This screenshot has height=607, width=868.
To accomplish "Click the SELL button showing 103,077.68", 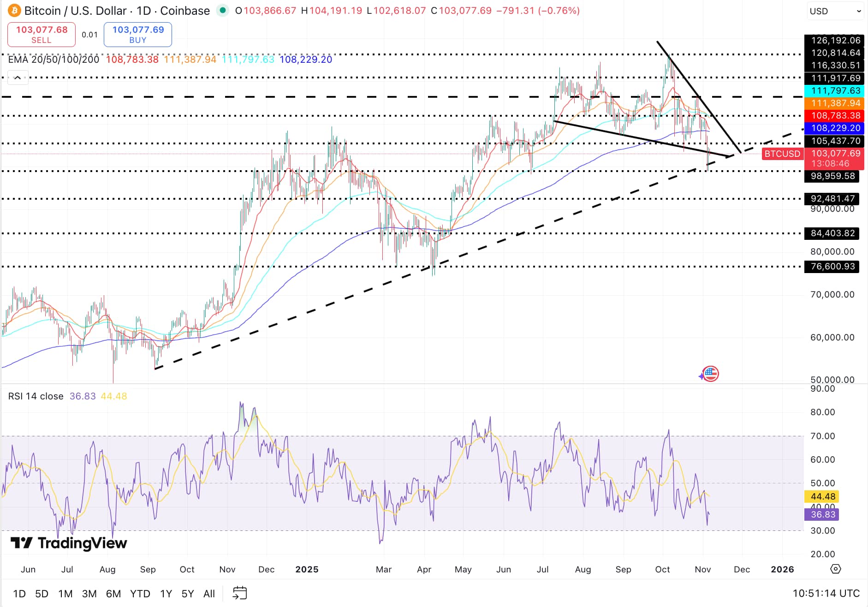I will [x=41, y=34].
